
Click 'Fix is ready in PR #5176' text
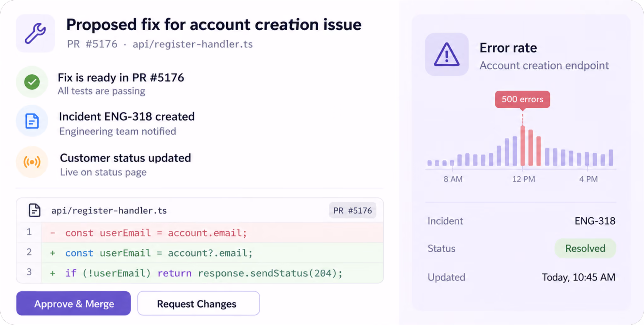[121, 78]
